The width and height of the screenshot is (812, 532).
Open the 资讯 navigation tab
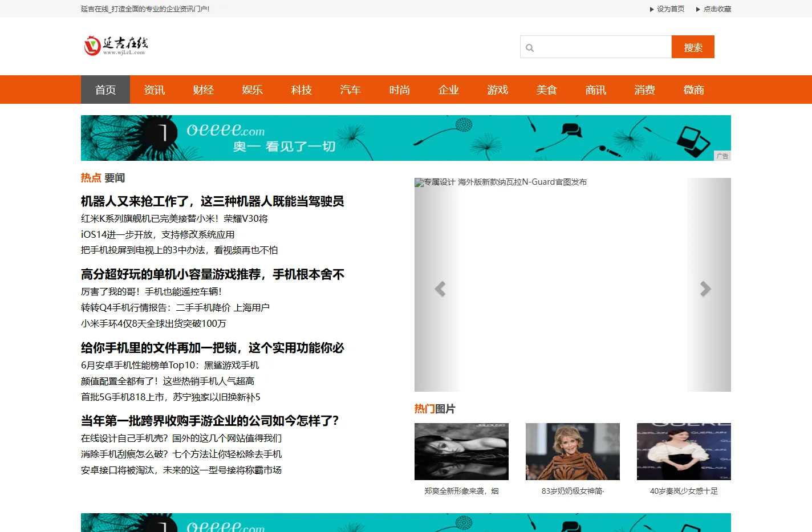coord(155,90)
